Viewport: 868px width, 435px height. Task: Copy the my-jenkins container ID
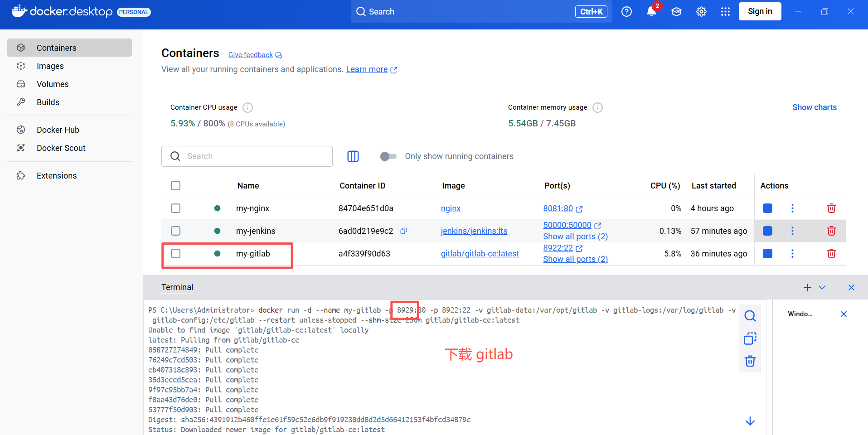[403, 231]
